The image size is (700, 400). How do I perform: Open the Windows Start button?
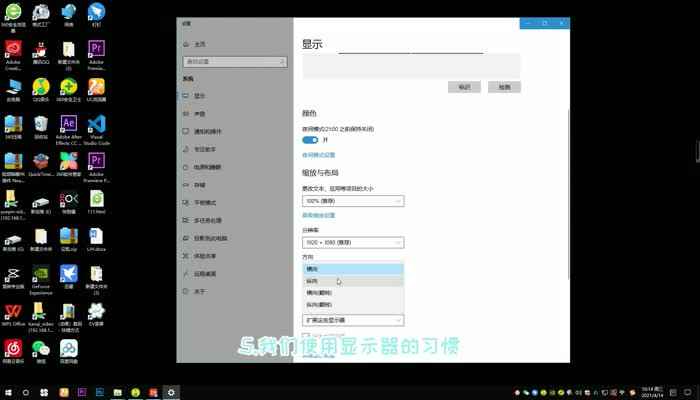(x=8, y=392)
